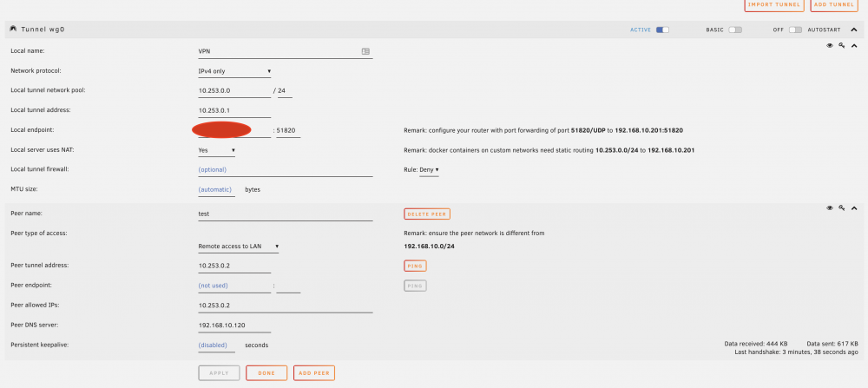Toggle the ACTIVE switch for tunnel wg0

(662, 30)
